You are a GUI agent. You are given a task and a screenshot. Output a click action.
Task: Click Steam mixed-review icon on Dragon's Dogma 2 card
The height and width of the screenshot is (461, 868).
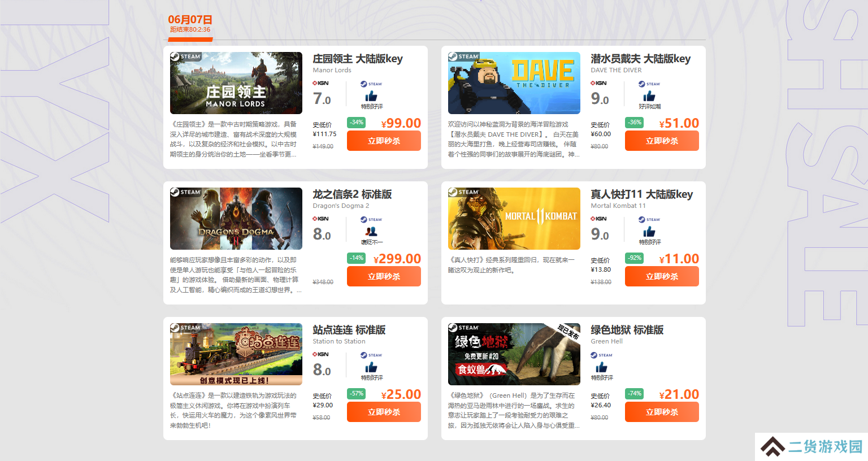click(371, 232)
